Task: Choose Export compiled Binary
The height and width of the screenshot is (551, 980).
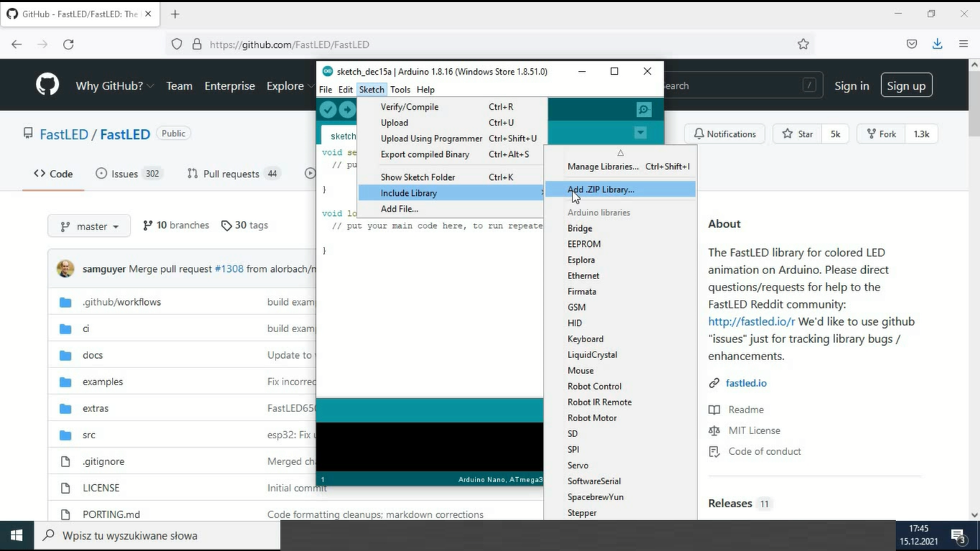Action: pyautogui.click(x=451, y=154)
